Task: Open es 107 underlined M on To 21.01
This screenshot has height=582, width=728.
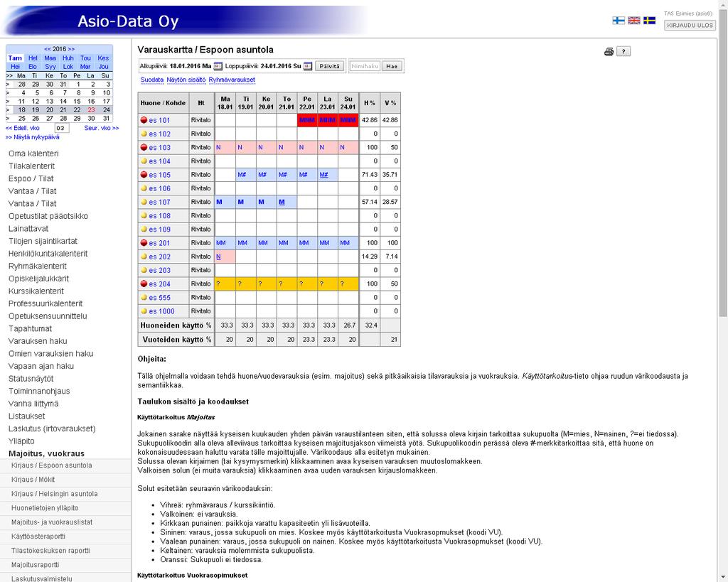Action: [x=287, y=202]
